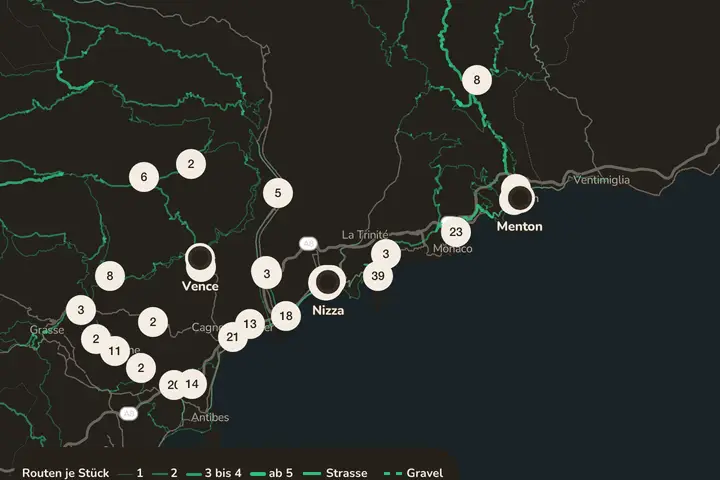The width and height of the screenshot is (720, 480).
Task: Click the bold Nizza label
Action: [x=328, y=311]
